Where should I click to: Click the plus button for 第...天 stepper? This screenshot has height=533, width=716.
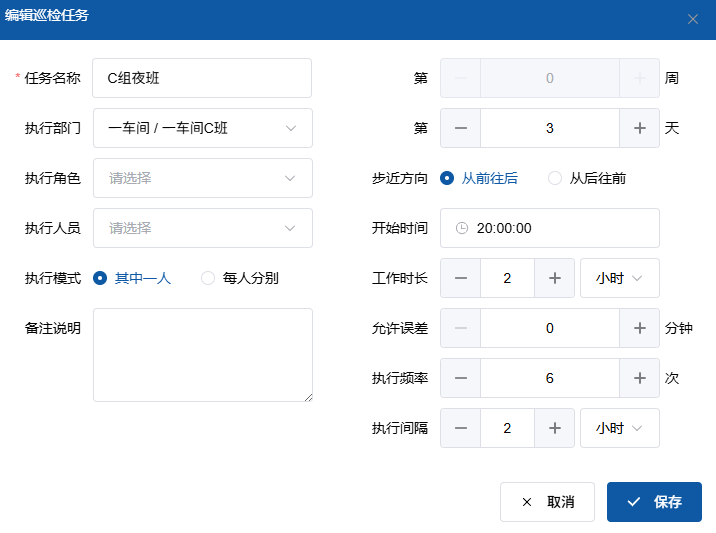tap(639, 128)
